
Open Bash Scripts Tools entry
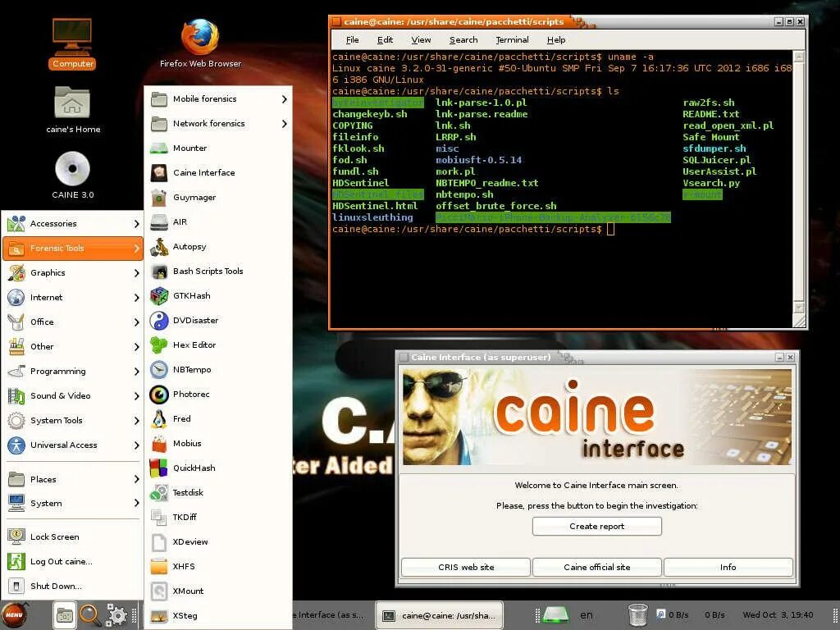[218, 271]
